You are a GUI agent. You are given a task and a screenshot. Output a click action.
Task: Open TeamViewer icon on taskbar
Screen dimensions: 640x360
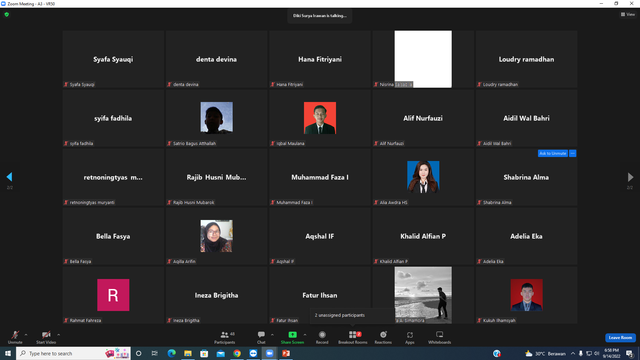click(x=253, y=353)
